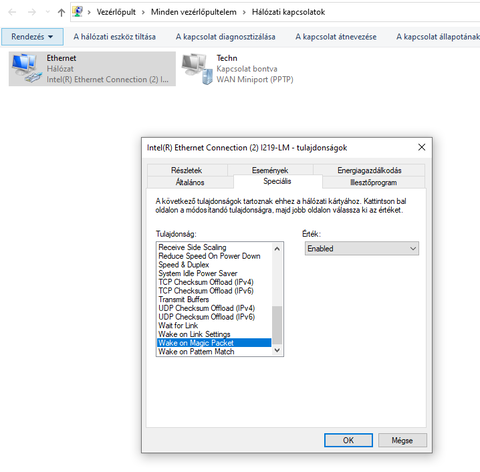Switch to the Illesztőprogram tab
480x472 pixels.
coord(373,182)
